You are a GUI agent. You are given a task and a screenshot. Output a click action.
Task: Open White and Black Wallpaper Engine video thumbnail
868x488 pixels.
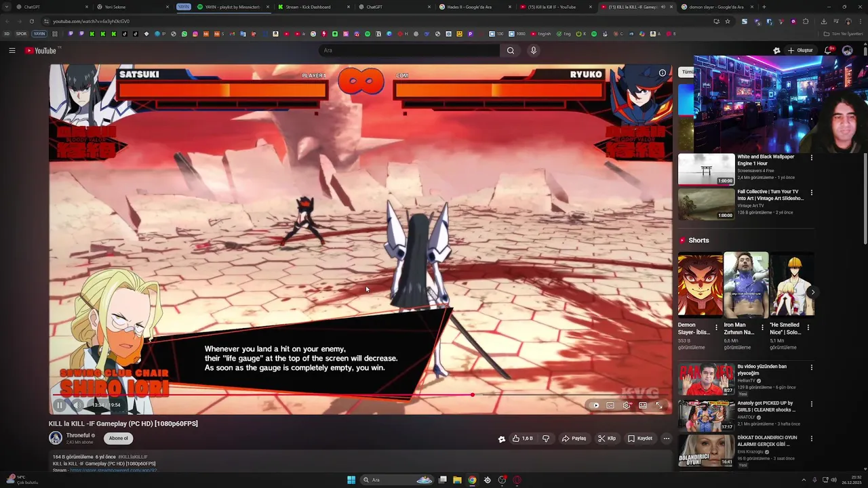(x=706, y=169)
